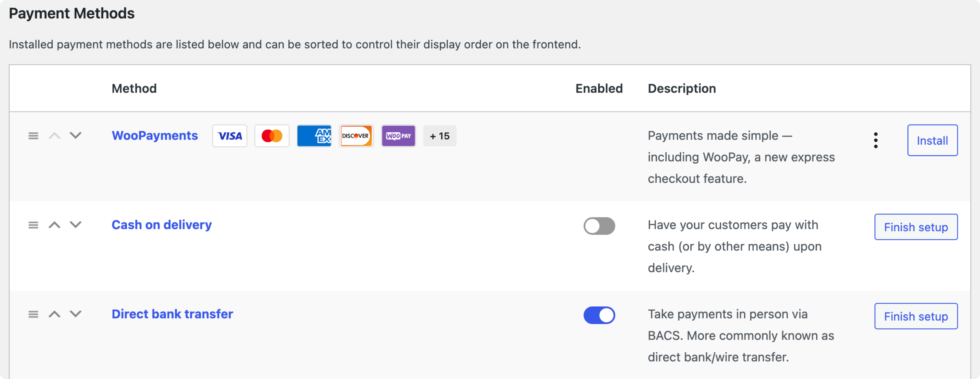Click the drag handle beside Direct bank transfer
The image size is (980, 379).
pyautogui.click(x=33, y=314)
